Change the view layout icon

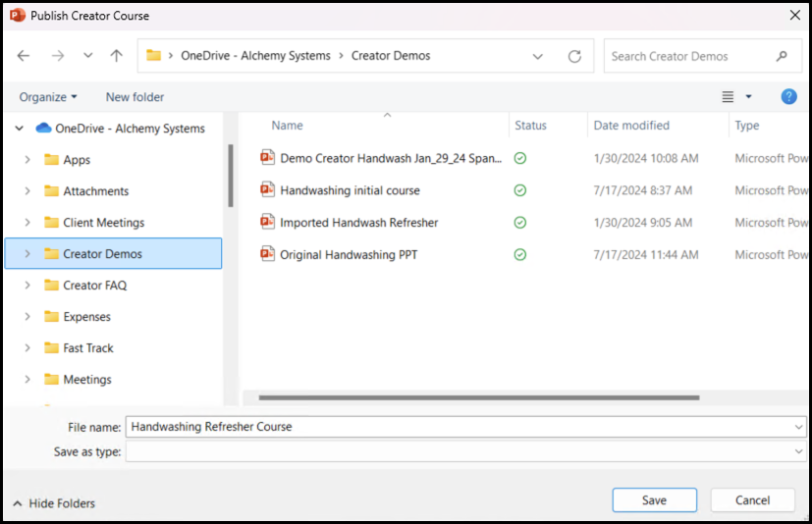728,97
